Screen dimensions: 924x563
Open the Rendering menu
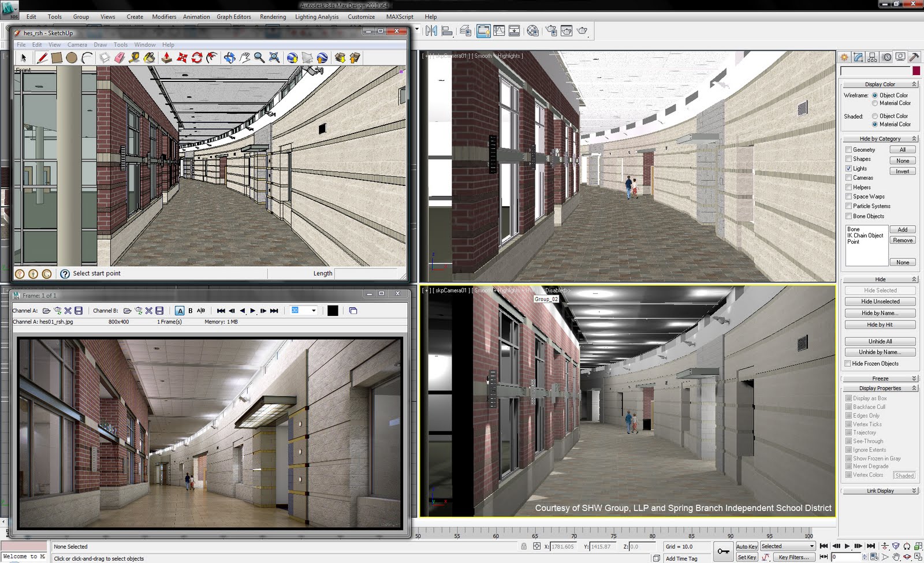coord(273,17)
